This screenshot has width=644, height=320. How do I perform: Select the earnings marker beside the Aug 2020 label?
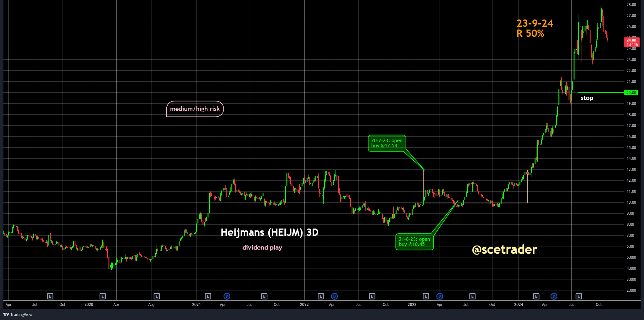pyautogui.click(x=157, y=296)
